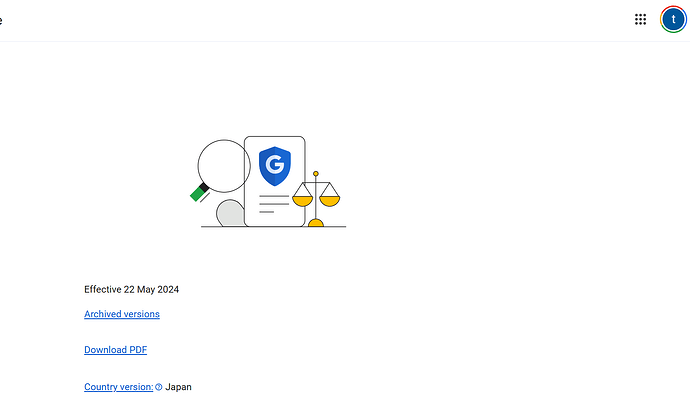Click the ground line under the illustration
The image size is (690, 402).
click(273, 227)
